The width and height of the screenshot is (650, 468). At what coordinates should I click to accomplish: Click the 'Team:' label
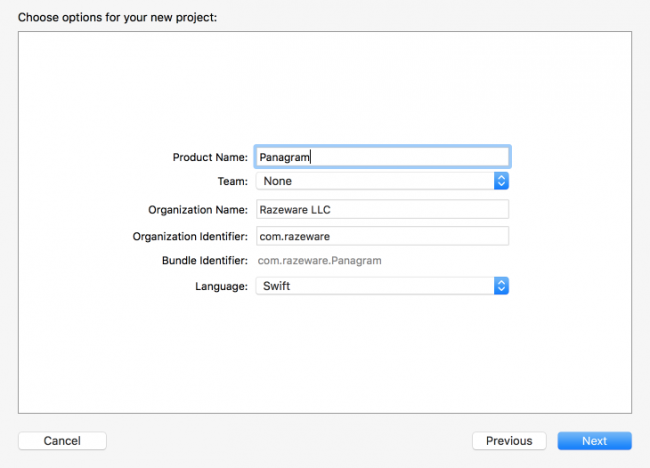click(x=232, y=181)
